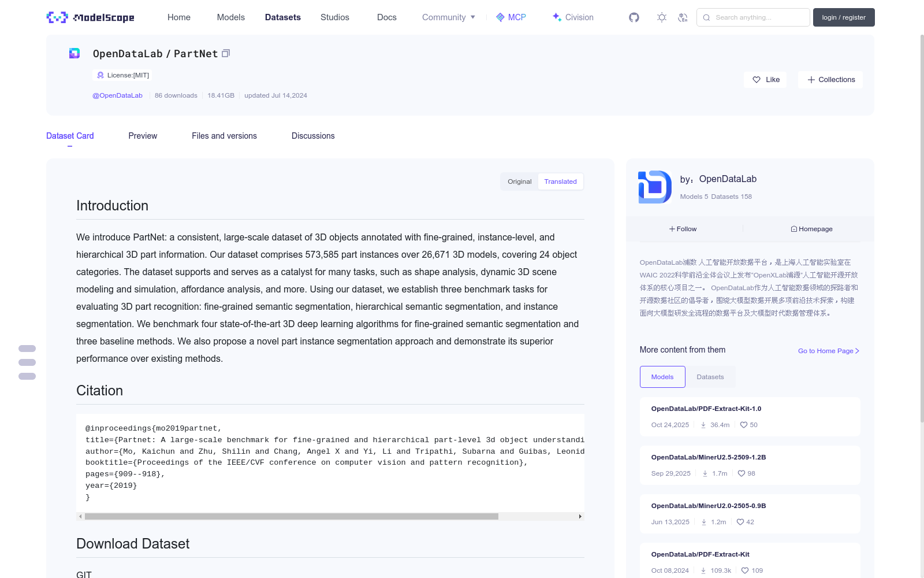Open Files and versions tab
Image resolution: width=924 pixels, height=578 pixels.
[224, 136]
